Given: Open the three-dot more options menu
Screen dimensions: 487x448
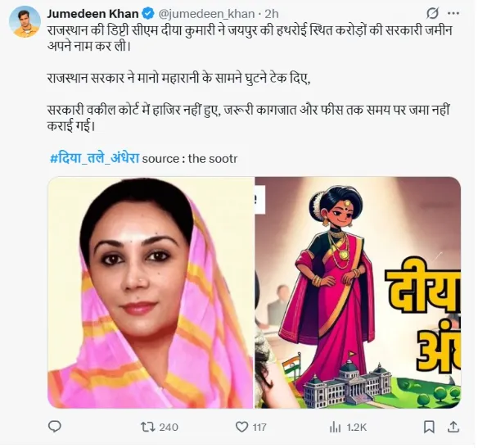Looking at the screenshot, I should pyautogui.click(x=453, y=13).
